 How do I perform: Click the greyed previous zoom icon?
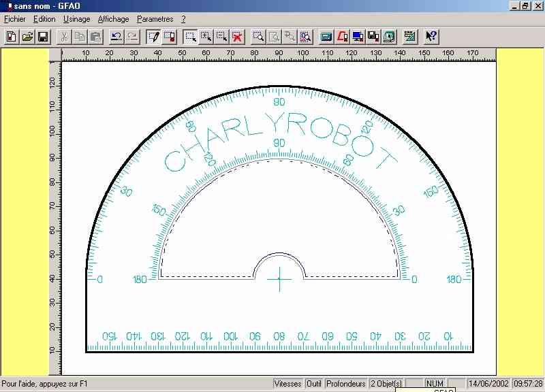[290, 37]
